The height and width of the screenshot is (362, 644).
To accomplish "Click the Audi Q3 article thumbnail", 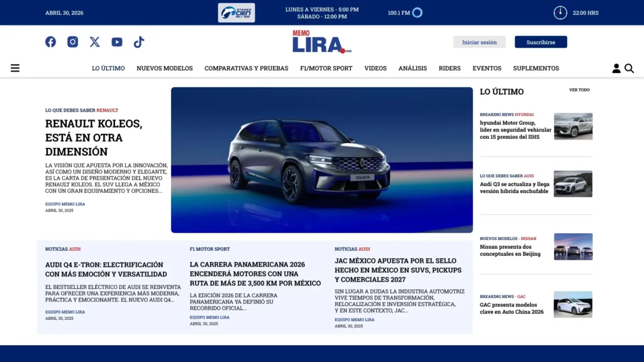I will (x=573, y=184).
